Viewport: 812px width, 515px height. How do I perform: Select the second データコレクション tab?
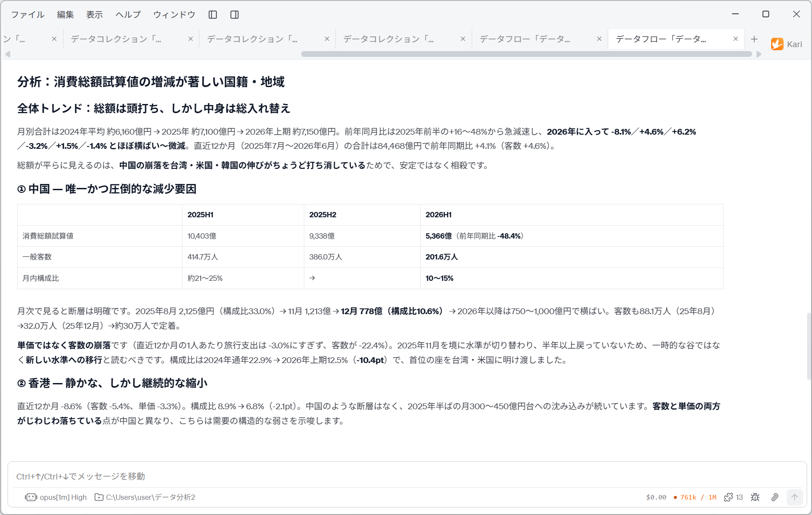tap(252, 39)
